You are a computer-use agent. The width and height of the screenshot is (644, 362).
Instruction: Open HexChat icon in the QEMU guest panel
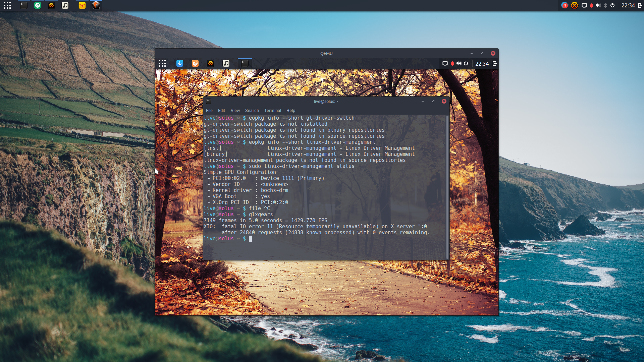click(211, 63)
